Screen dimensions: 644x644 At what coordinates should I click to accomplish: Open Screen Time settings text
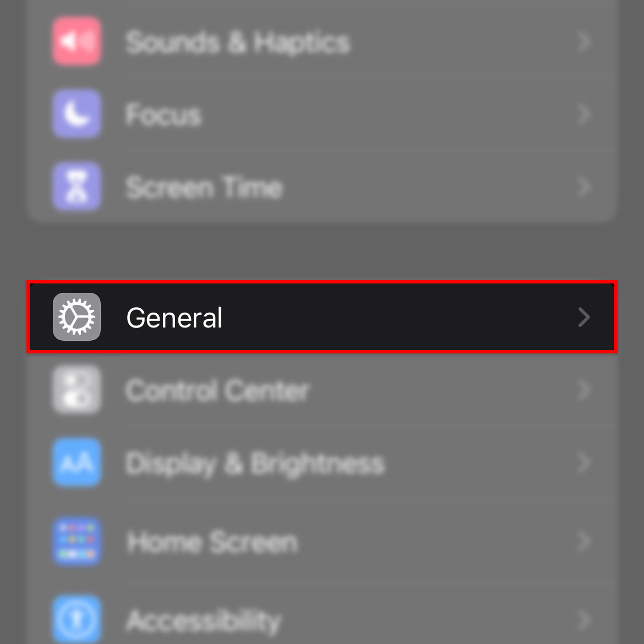[204, 187]
